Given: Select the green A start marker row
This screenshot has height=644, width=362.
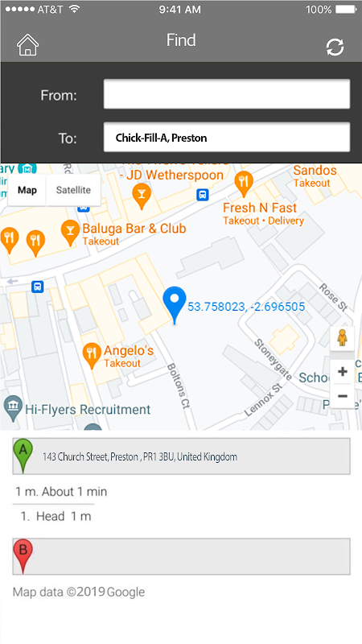Looking at the screenshot, I should click(x=182, y=456).
